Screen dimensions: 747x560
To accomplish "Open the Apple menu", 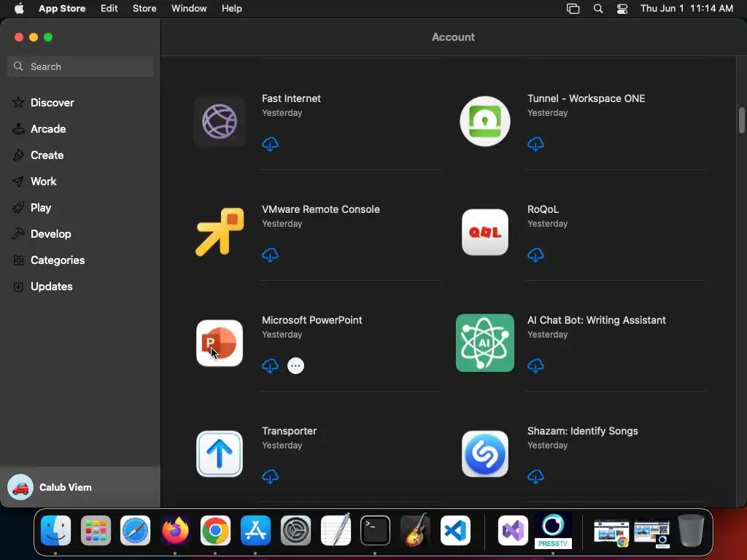I will tap(19, 9).
